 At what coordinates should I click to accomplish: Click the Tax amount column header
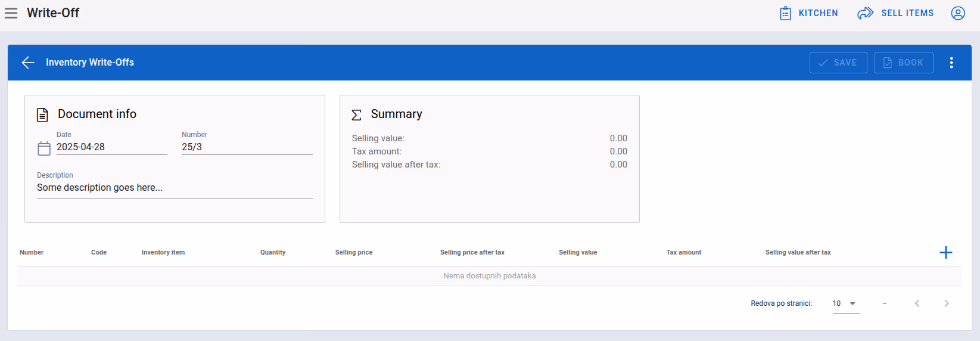pos(684,253)
